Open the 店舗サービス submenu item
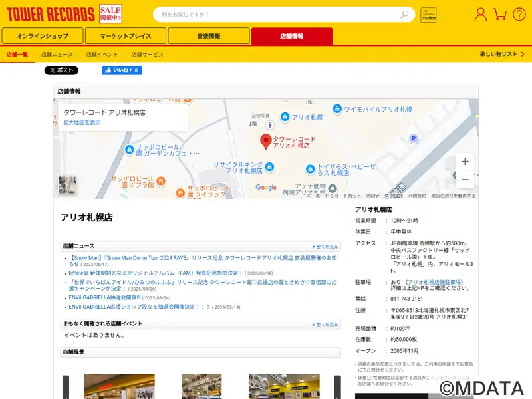This screenshot has height=399, width=532. coord(147,55)
